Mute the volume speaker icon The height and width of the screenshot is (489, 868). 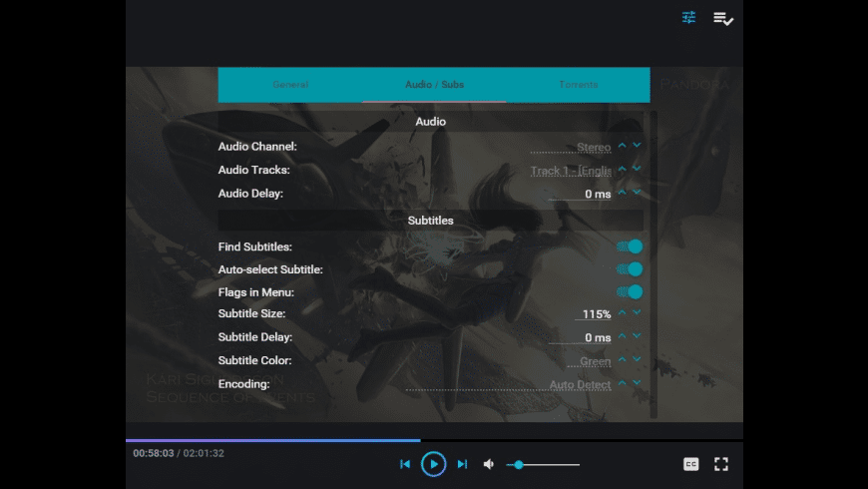[489, 464]
